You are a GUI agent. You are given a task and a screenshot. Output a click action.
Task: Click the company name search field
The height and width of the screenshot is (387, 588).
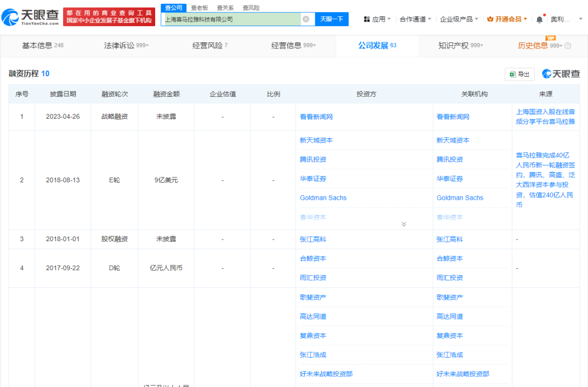[232, 19]
